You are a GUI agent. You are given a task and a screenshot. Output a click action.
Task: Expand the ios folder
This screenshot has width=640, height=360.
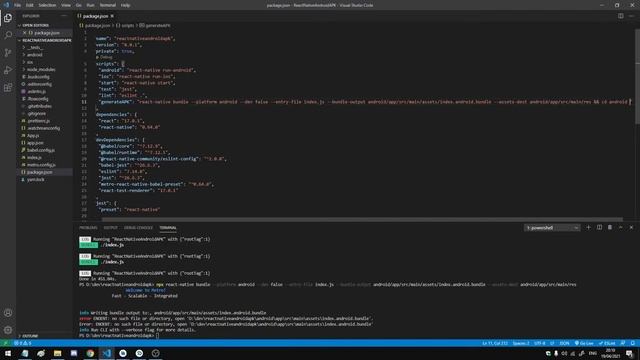(x=30, y=62)
